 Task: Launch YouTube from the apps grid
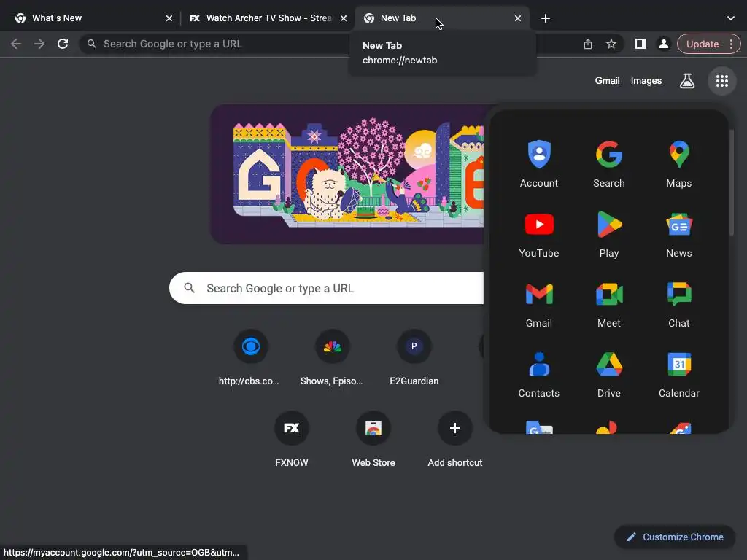[539, 233]
